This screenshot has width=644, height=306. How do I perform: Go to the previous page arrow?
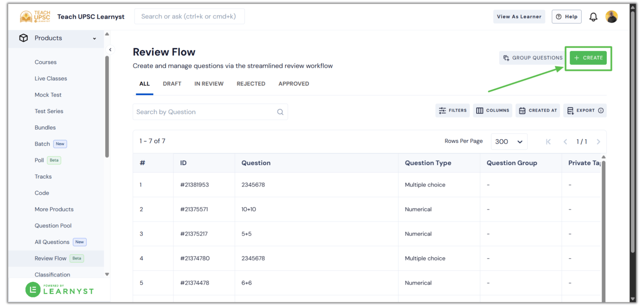tap(565, 141)
